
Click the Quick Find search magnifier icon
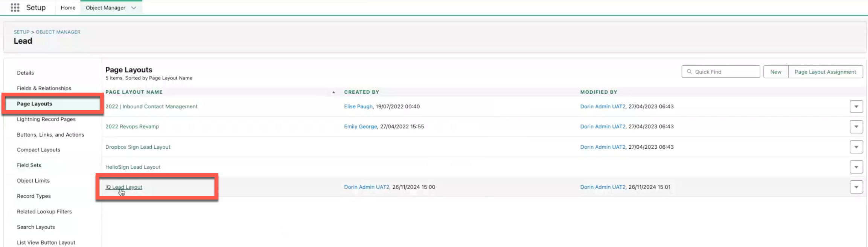[689, 72]
